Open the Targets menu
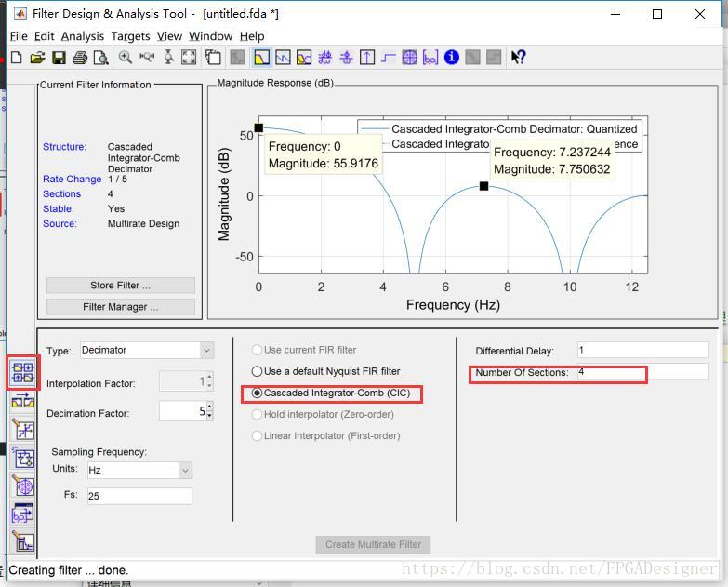 pos(130,36)
